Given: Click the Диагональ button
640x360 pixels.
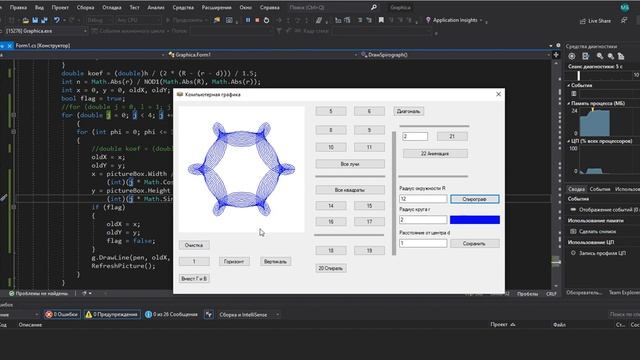Looking at the screenshot, I should [x=408, y=111].
